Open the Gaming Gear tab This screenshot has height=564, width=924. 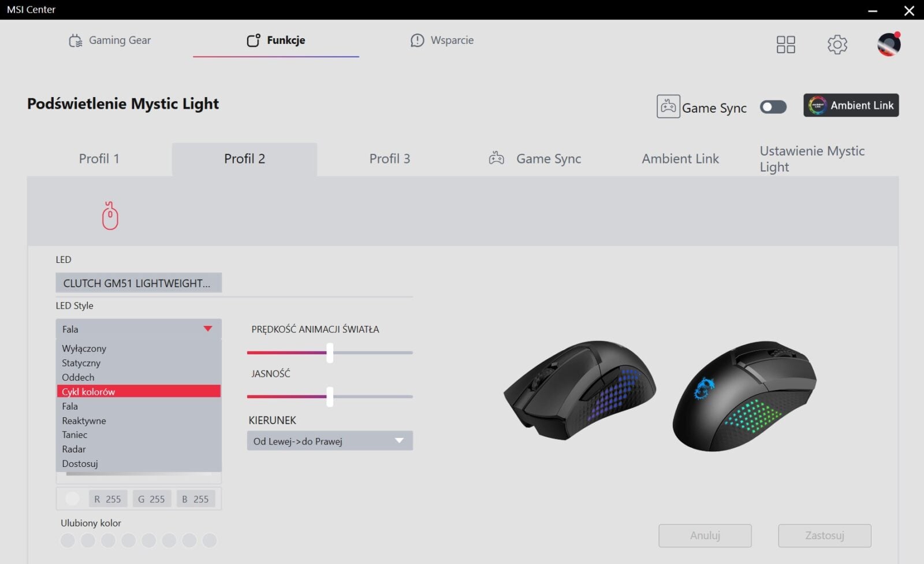[x=110, y=40]
